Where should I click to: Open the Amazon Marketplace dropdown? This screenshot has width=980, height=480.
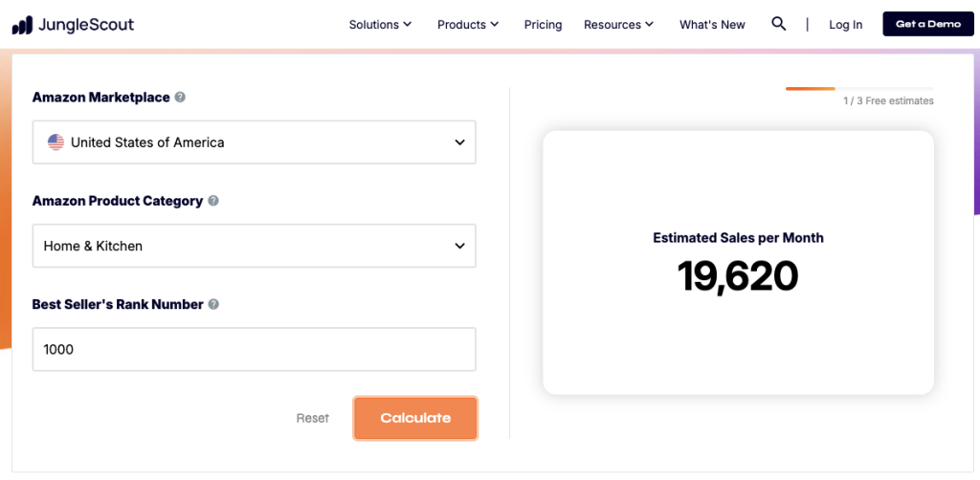pyautogui.click(x=254, y=142)
